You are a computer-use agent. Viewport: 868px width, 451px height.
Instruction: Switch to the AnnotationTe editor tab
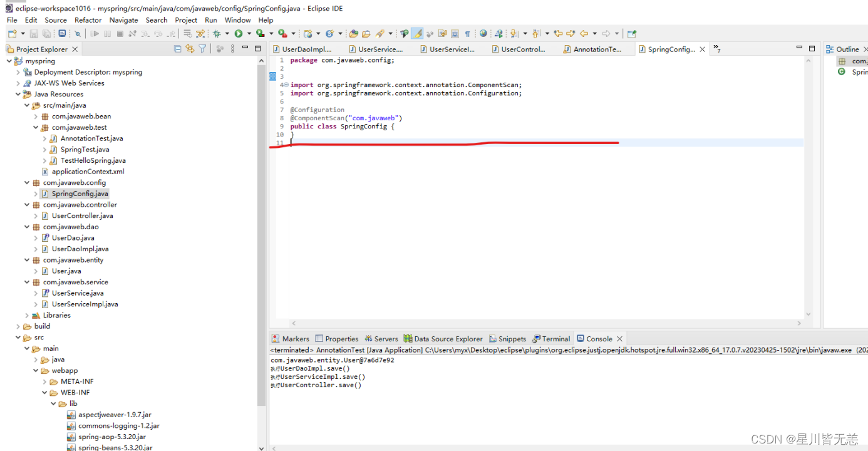[592, 49]
